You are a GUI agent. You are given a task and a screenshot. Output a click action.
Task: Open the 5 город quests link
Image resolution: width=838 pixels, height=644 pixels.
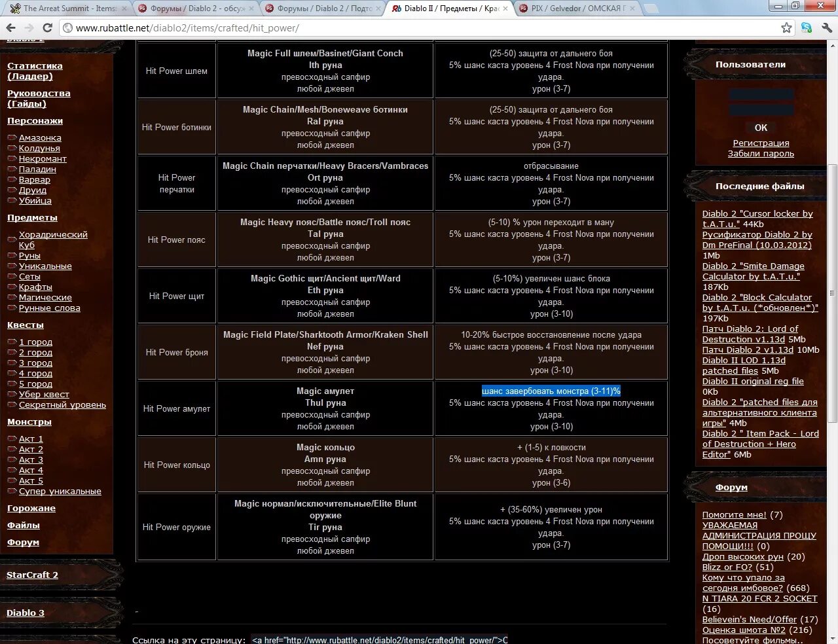35,384
